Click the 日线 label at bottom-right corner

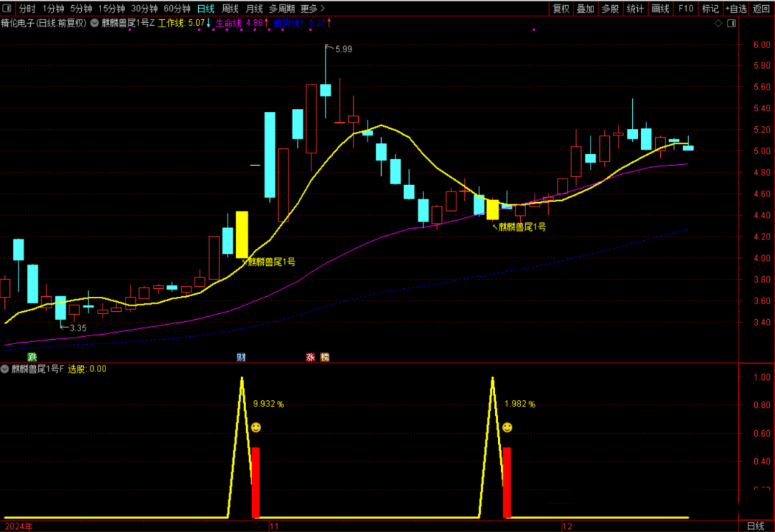click(756, 526)
